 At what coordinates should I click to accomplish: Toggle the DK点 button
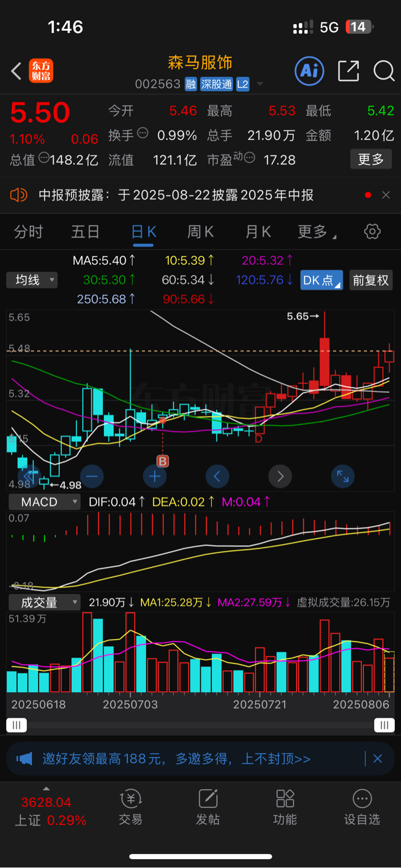[322, 280]
